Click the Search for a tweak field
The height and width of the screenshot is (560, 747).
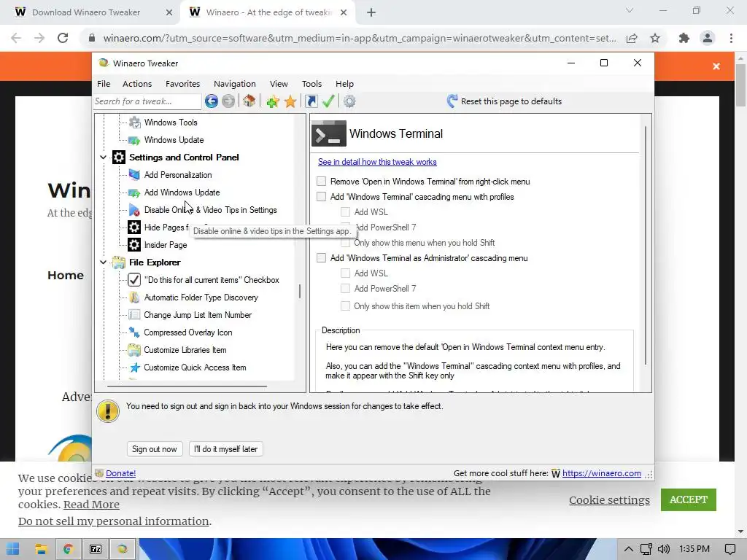click(x=147, y=101)
